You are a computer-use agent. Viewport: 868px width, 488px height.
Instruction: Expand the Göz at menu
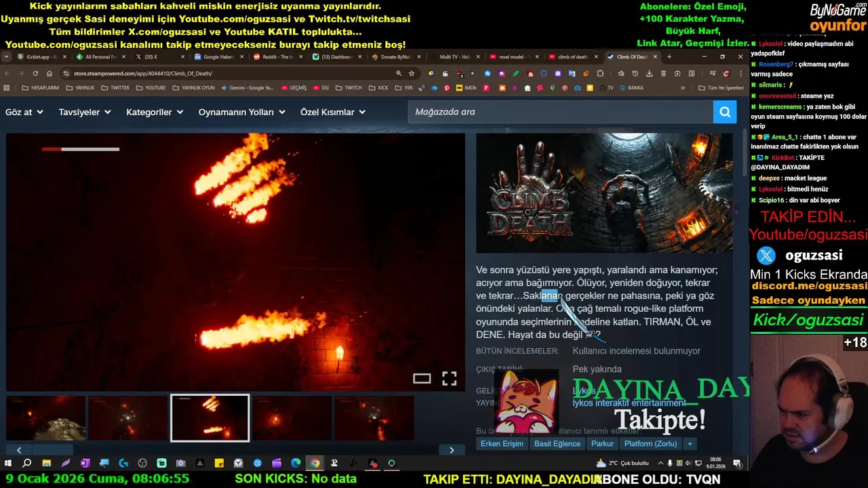click(24, 112)
